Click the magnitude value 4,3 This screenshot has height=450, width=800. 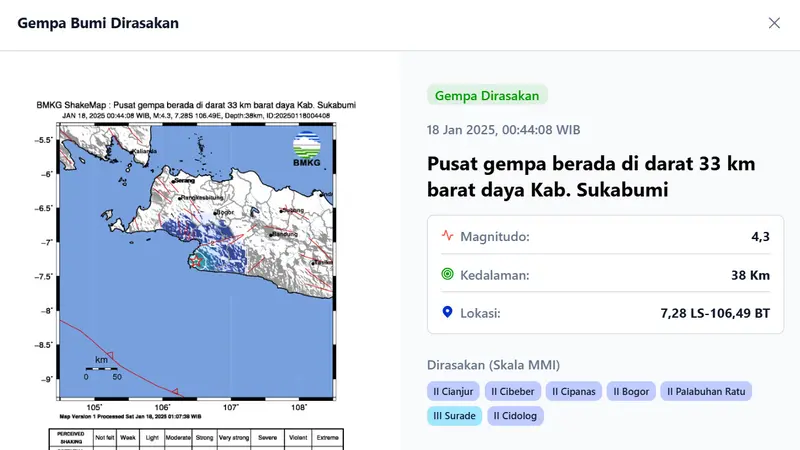coord(760,236)
